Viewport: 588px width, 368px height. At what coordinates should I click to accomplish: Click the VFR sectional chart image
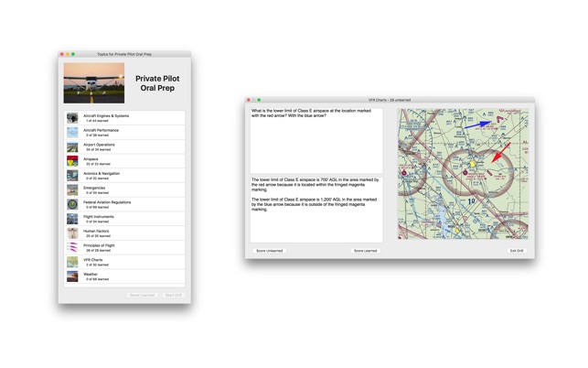tap(464, 174)
